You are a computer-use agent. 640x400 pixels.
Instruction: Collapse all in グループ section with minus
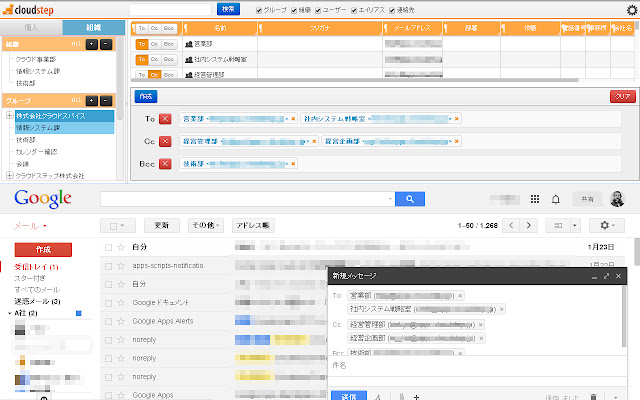pyautogui.click(x=106, y=100)
